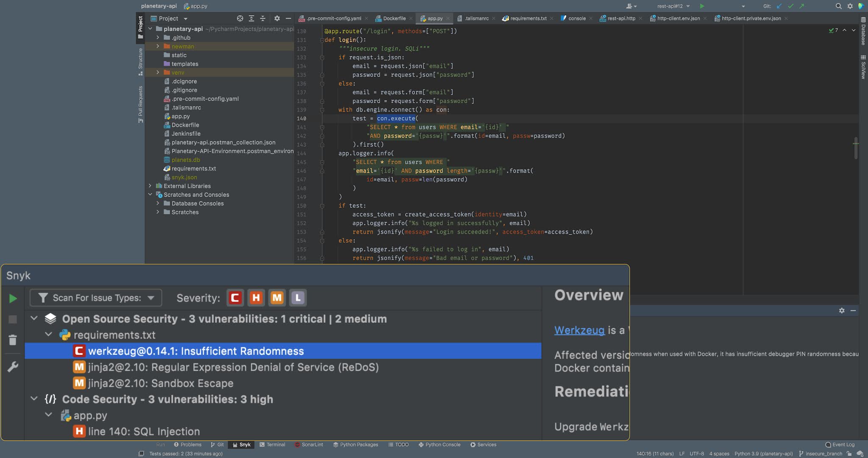The image size is (868, 458).
Task: Click the Snyk stop scan square icon
Action: [13, 319]
